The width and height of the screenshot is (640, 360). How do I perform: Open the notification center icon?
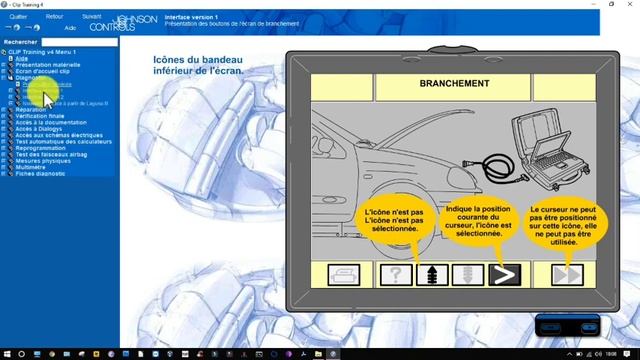627,354
